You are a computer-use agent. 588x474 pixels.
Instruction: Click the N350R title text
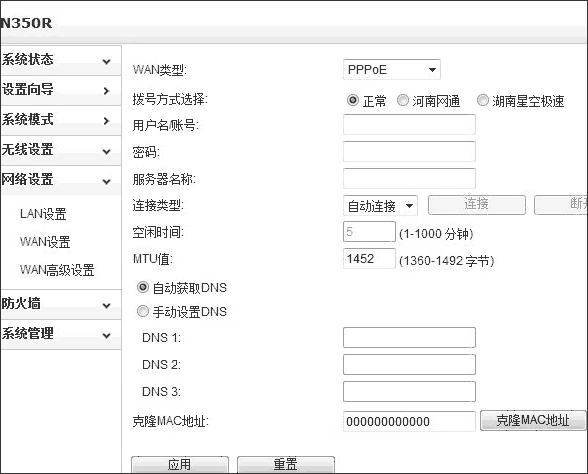click(x=26, y=23)
